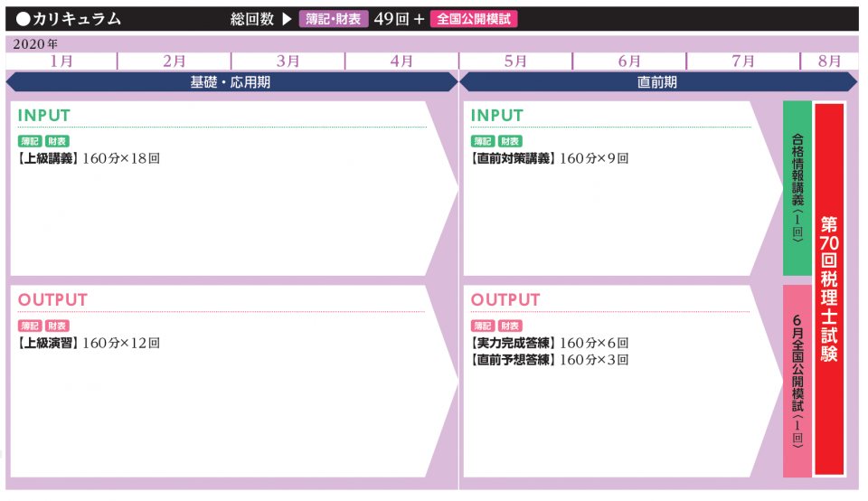
Task: Select the 1月 month column
Action: tap(61, 61)
